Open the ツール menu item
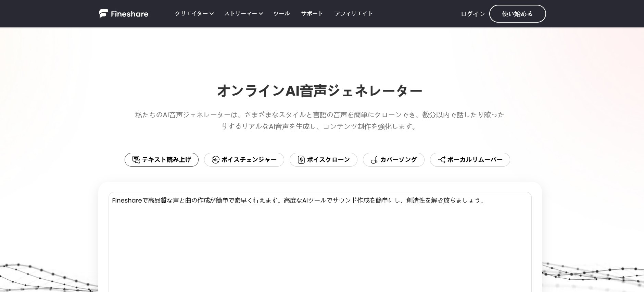The width and height of the screenshot is (644, 292). point(281,13)
